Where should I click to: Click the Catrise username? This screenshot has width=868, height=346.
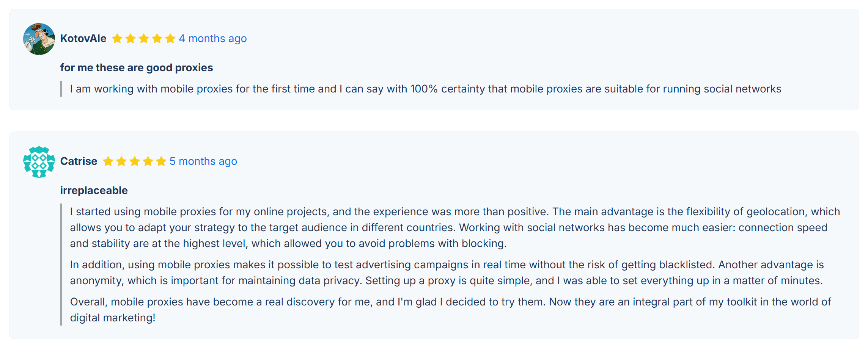79,161
